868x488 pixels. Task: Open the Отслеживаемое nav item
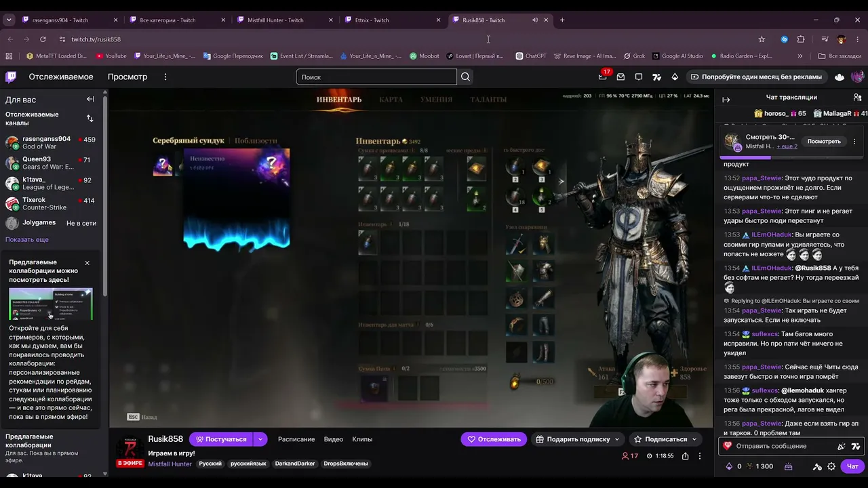click(x=61, y=77)
